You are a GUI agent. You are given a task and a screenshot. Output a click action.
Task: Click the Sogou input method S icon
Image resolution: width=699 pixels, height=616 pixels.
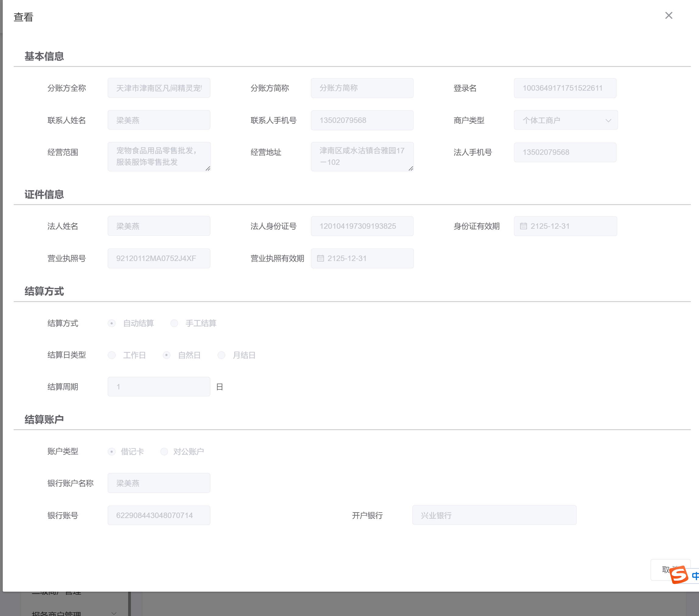click(x=679, y=575)
